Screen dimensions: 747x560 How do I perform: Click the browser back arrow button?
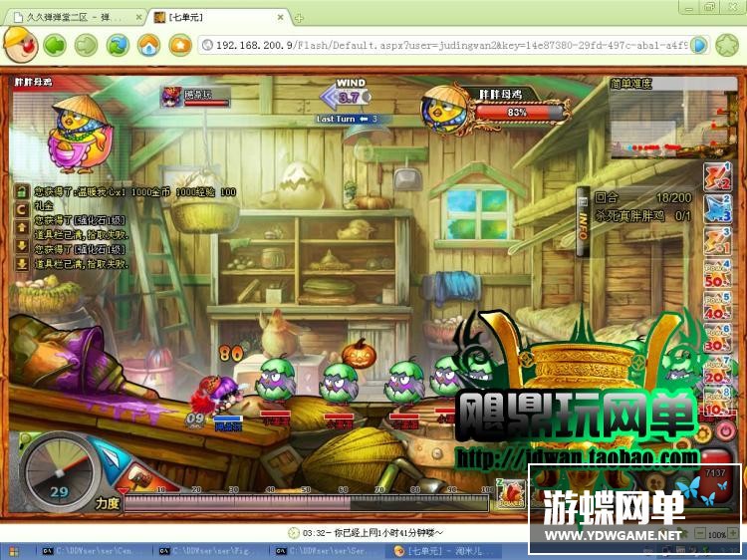point(55,46)
